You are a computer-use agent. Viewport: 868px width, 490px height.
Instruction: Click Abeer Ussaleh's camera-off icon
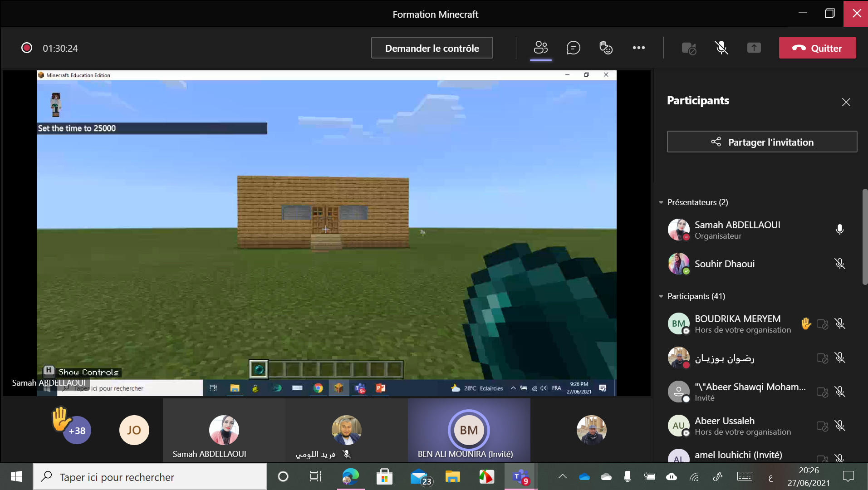[822, 426]
